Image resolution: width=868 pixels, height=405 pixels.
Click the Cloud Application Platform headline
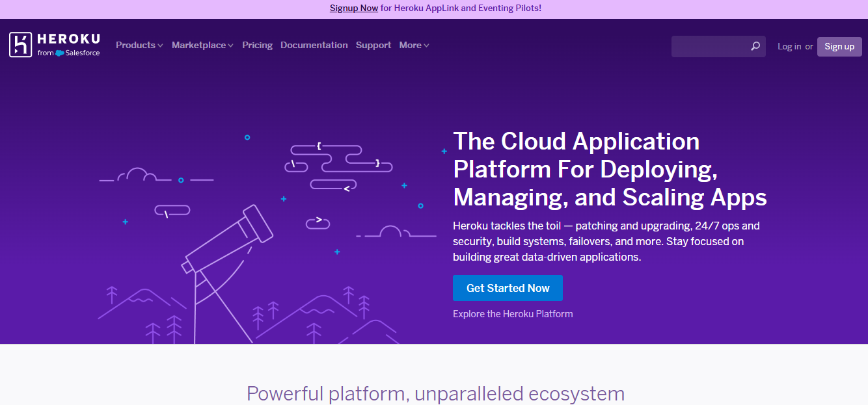click(610, 169)
